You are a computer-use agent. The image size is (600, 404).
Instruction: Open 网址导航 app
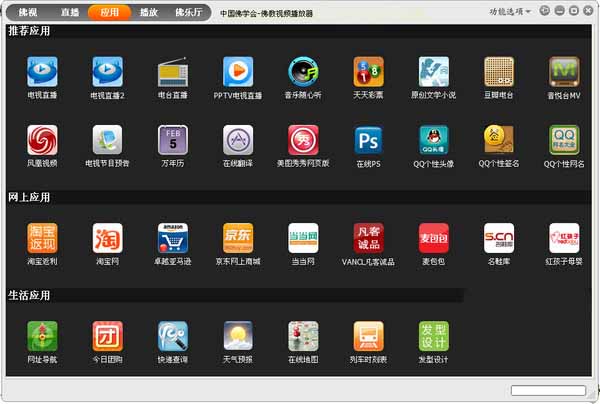pos(42,336)
